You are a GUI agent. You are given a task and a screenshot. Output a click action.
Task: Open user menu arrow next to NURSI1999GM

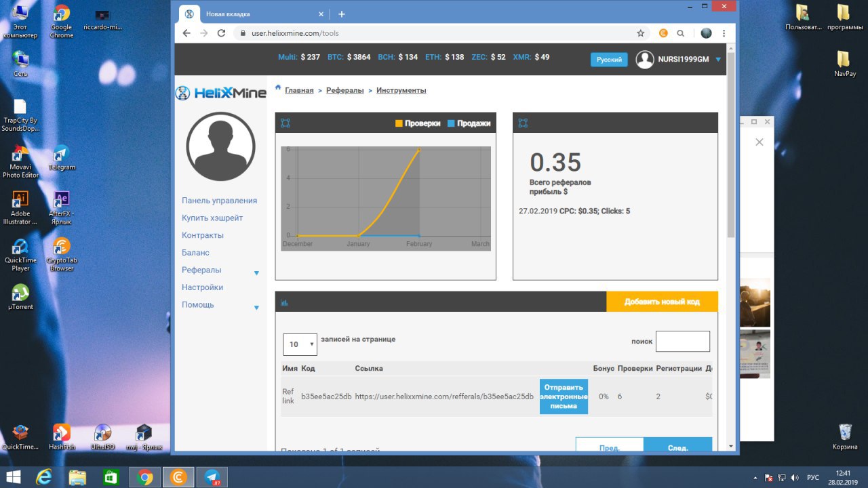point(718,60)
